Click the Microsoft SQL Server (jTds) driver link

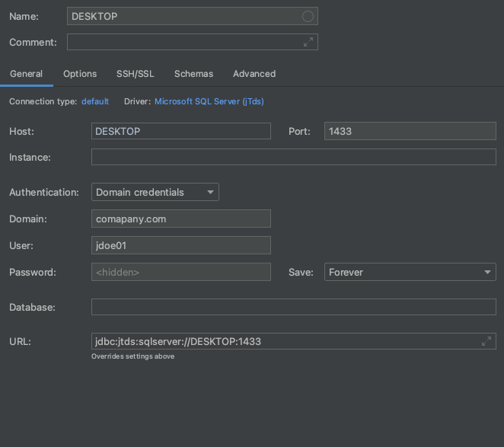coord(209,101)
